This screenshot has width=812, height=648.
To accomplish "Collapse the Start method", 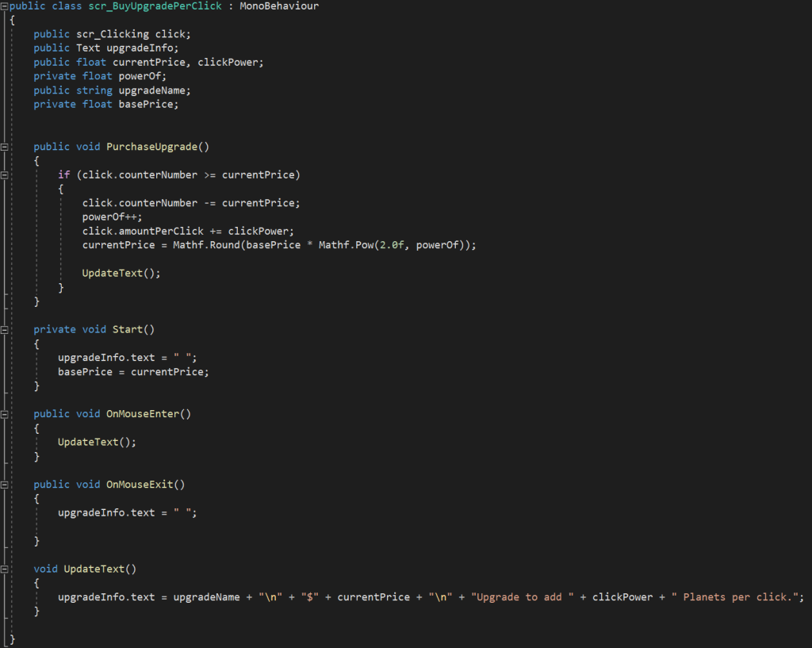I will coord(5,329).
